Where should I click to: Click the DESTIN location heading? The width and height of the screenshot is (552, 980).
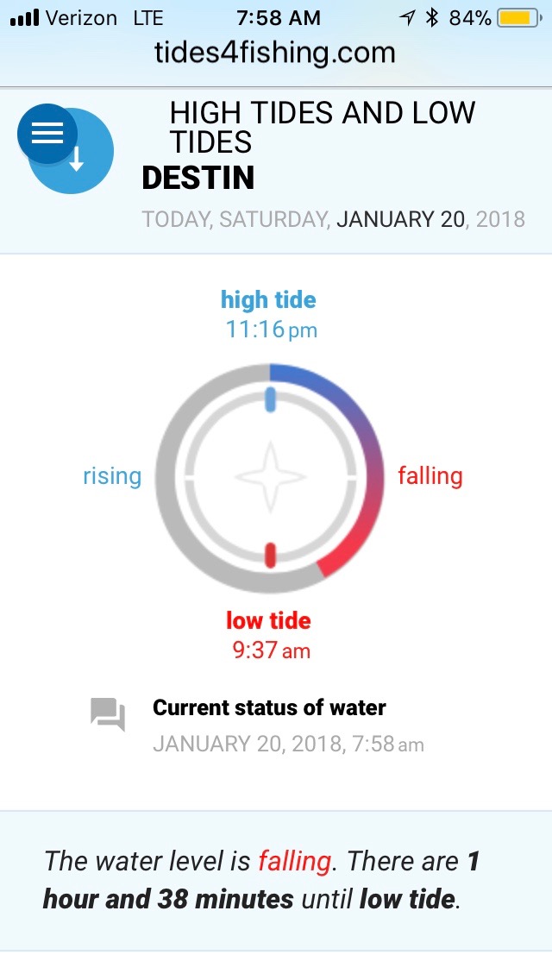coord(198,179)
